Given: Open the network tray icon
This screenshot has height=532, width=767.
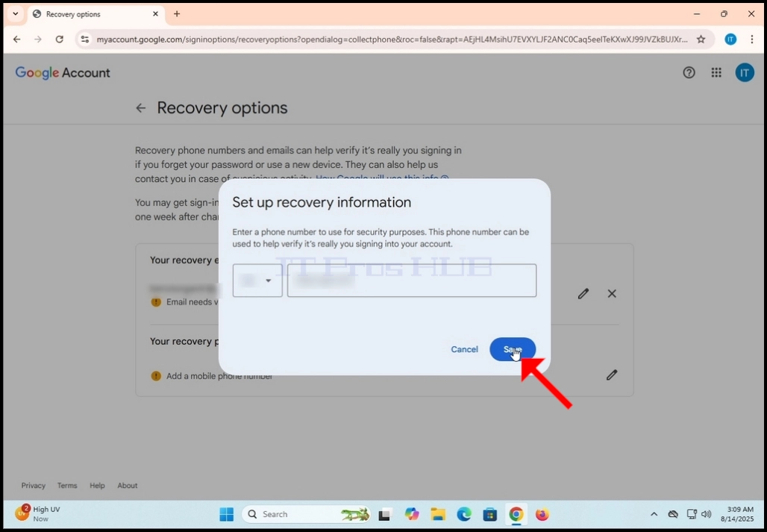Looking at the screenshot, I should 692,514.
